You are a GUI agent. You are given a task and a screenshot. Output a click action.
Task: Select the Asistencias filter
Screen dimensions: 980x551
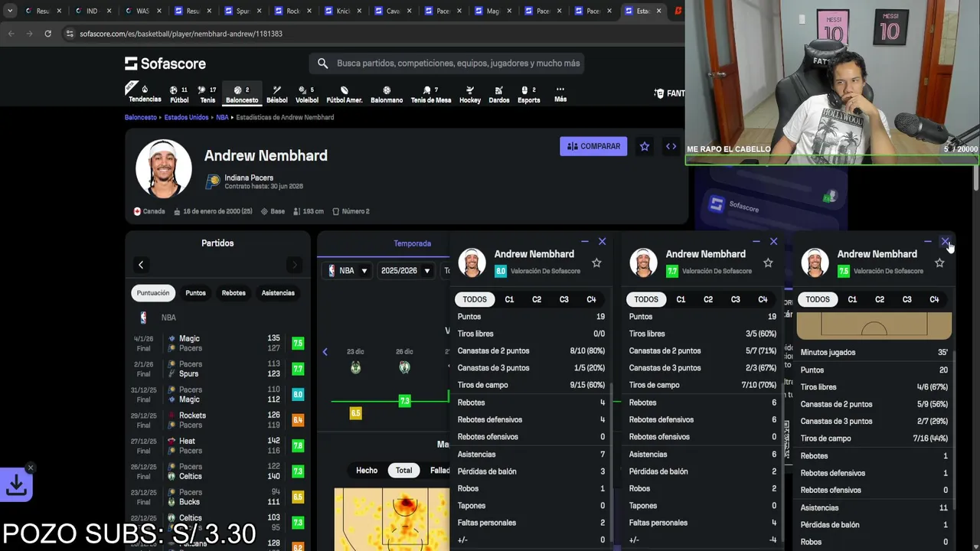278,293
